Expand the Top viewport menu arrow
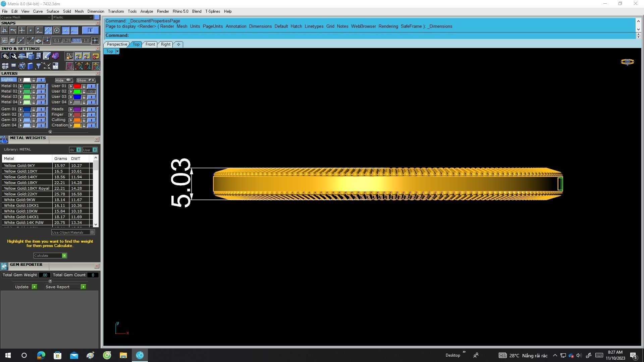The height and width of the screenshot is (362, 644). (x=117, y=51)
